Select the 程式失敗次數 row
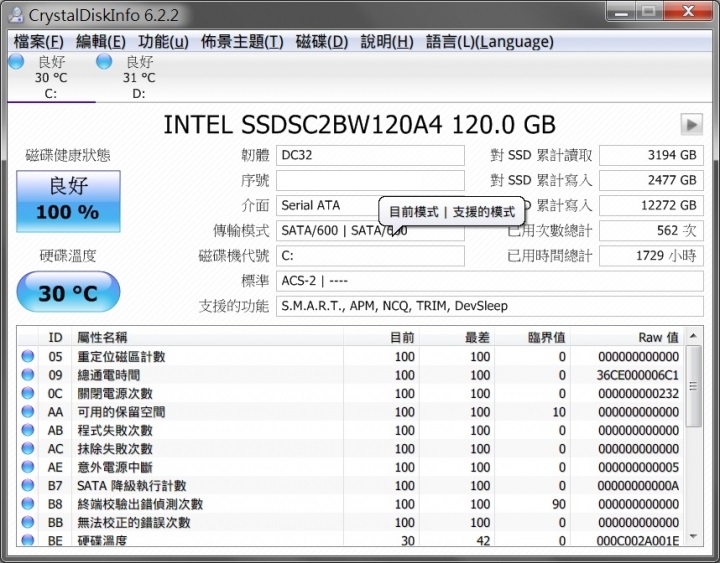The height and width of the screenshot is (563, 720). 351,430
